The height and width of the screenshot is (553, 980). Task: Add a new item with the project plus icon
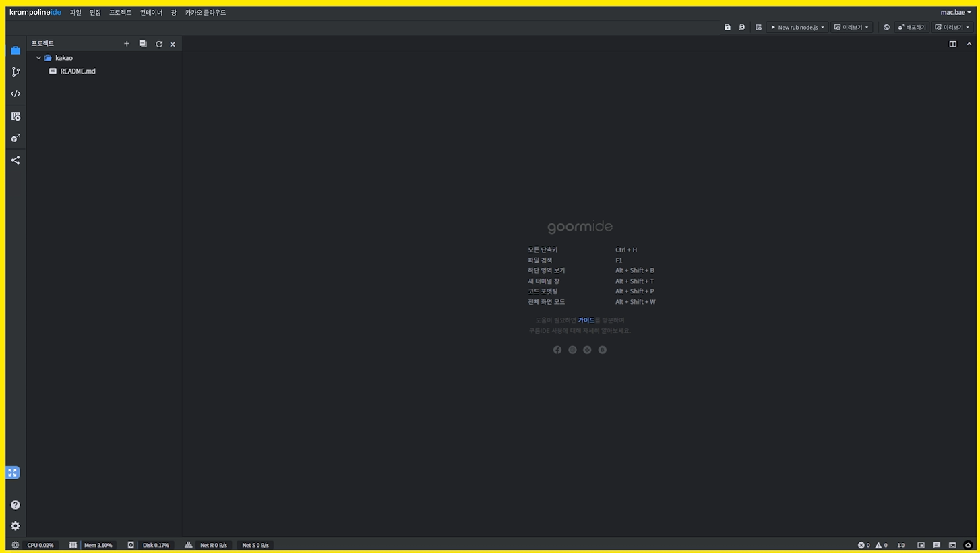click(127, 44)
